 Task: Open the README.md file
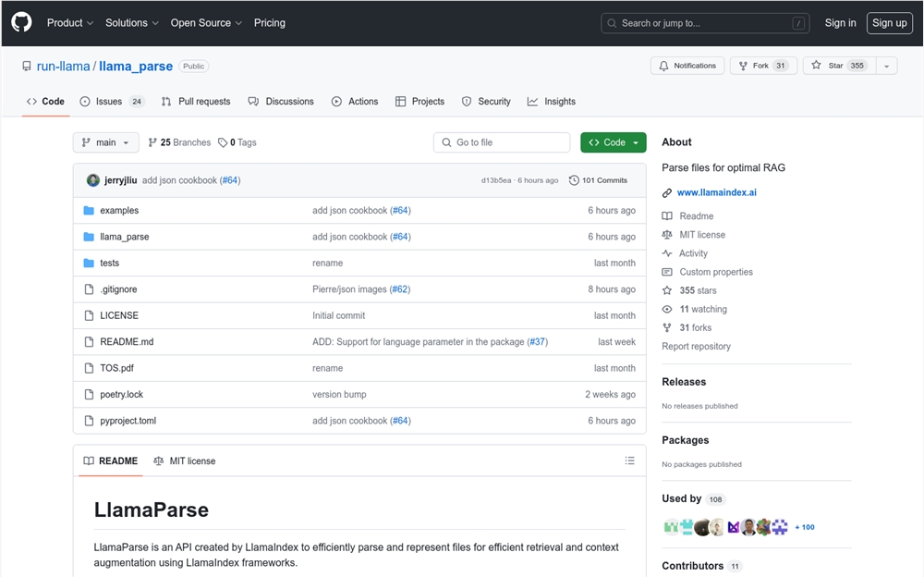coord(127,341)
